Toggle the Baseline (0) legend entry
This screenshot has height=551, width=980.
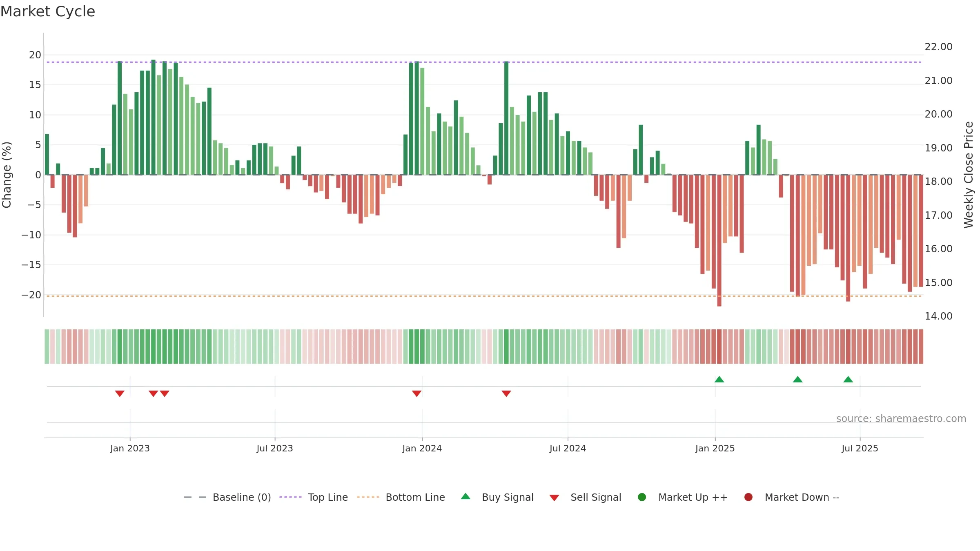click(227, 497)
